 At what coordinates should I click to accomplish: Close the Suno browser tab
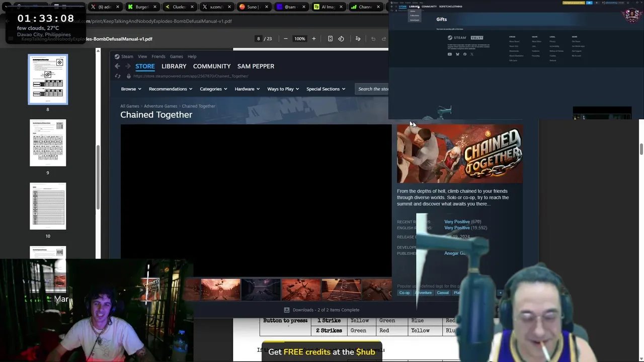[267, 7]
